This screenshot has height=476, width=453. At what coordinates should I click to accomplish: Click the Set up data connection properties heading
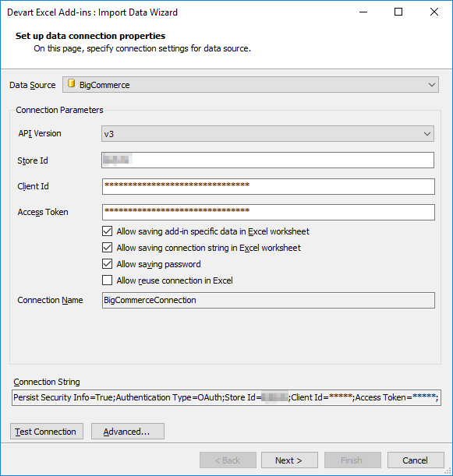pyautogui.click(x=90, y=36)
